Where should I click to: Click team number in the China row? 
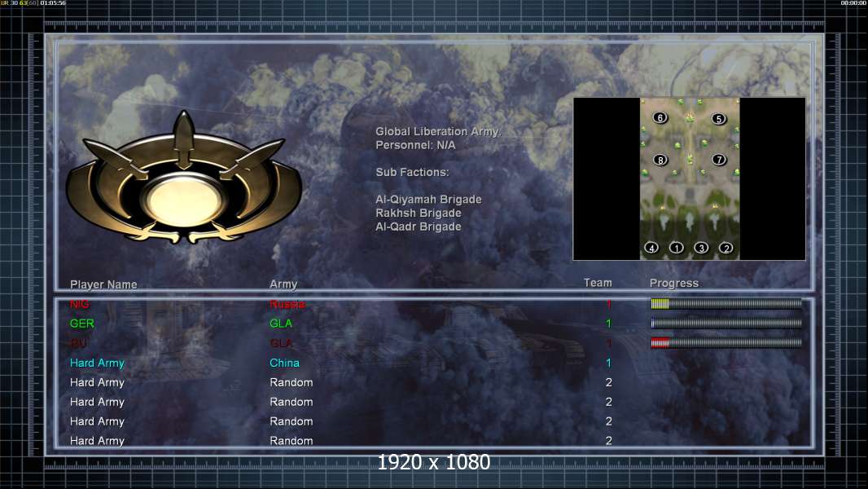[x=608, y=363]
